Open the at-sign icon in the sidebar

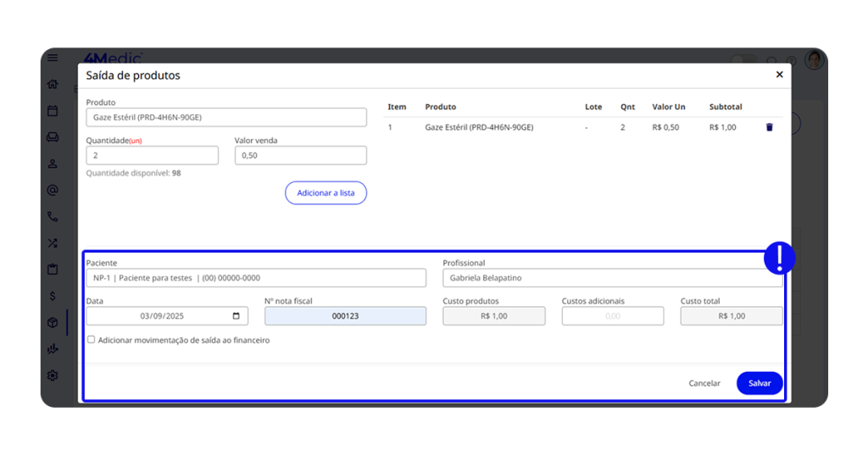point(53,190)
